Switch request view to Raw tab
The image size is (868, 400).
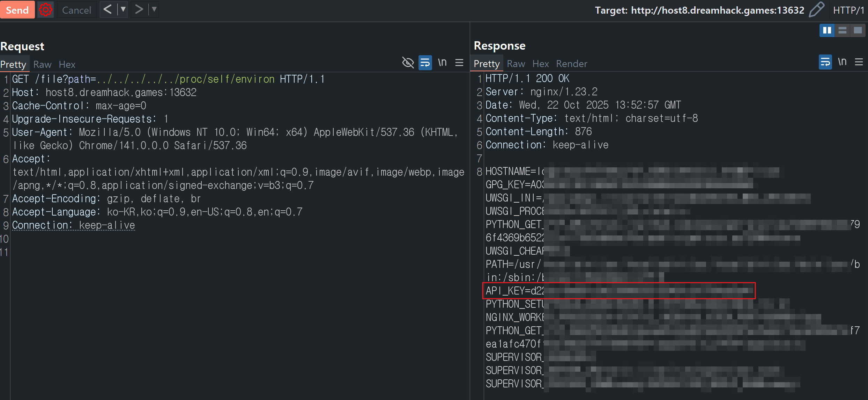click(42, 65)
